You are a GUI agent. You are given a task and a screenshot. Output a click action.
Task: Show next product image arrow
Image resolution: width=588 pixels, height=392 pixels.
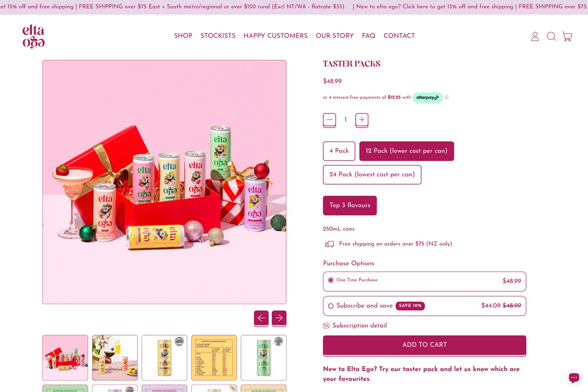tap(279, 318)
